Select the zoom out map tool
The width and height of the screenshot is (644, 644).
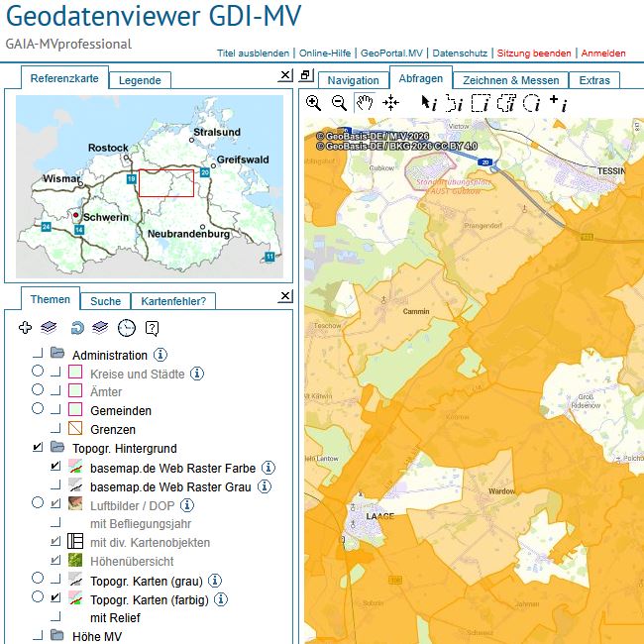[x=339, y=103]
